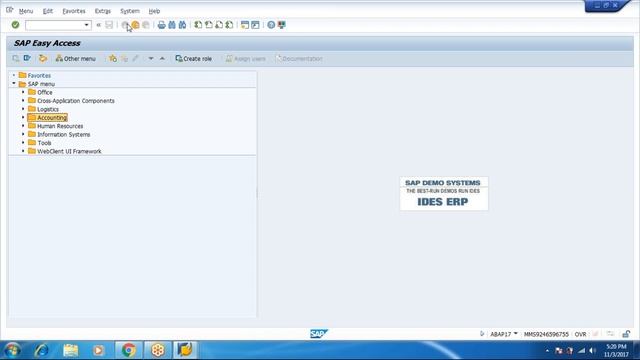The image size is (640, 360).
Task: Toggle the OVR insert mode indicator
Action: [580, 334]
